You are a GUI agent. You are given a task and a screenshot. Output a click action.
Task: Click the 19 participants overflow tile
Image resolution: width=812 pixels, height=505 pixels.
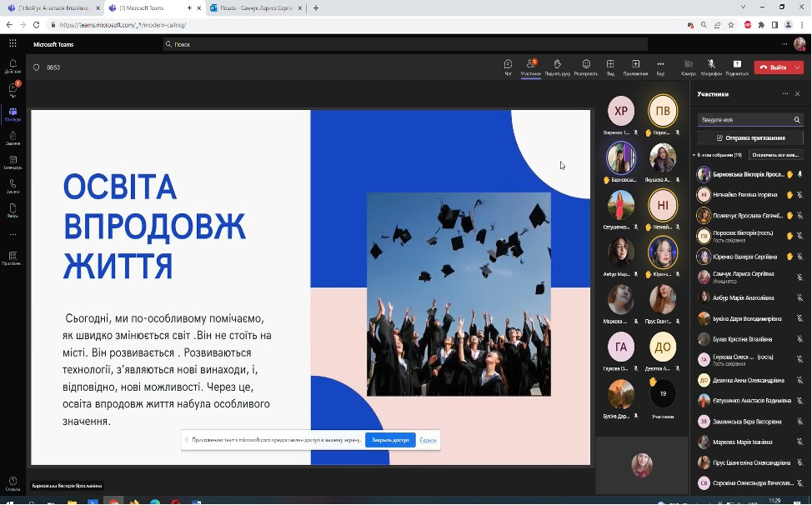pyautogui.click(x=663, y=394)
